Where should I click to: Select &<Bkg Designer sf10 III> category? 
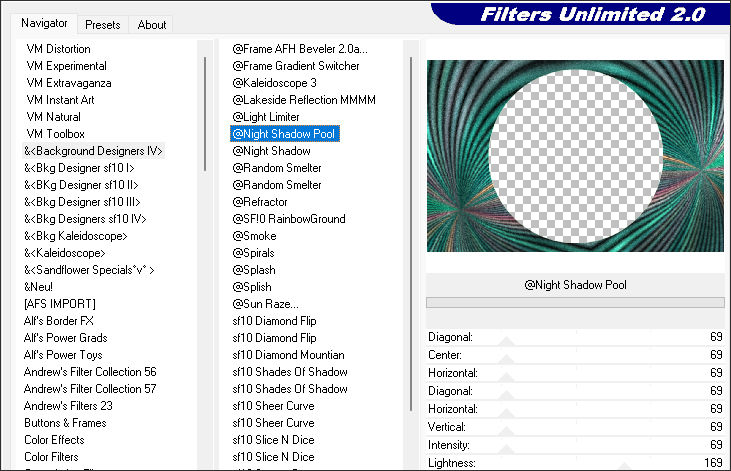(x=82, y=202)
